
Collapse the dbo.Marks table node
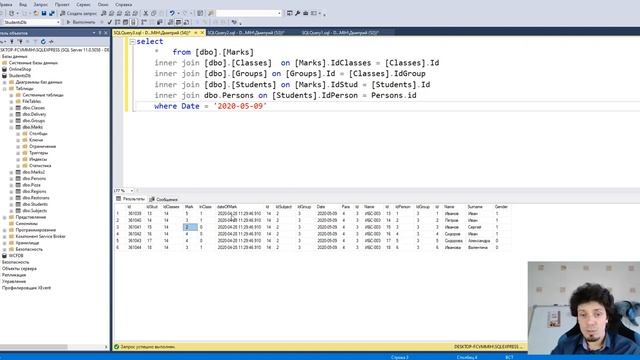[11, 127]
